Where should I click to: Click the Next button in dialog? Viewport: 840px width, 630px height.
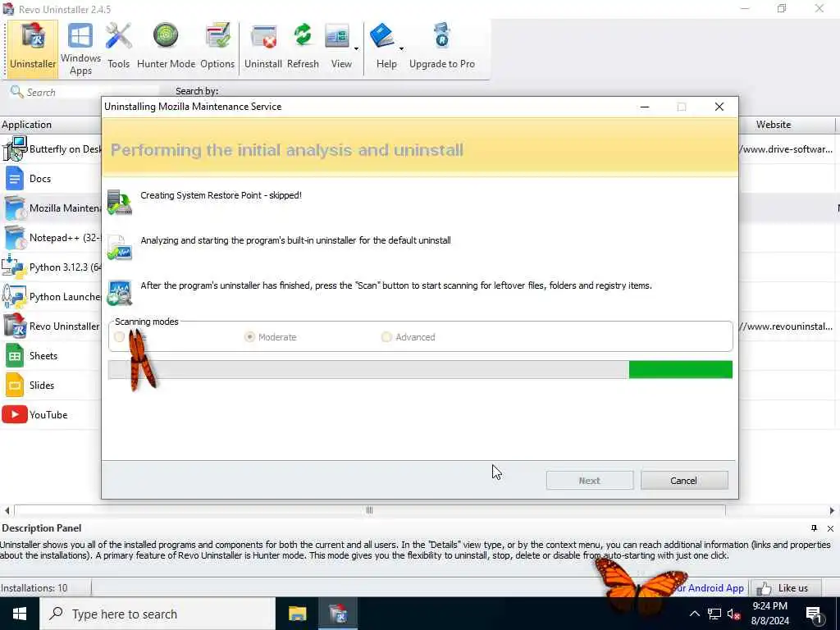coord(589,481)
